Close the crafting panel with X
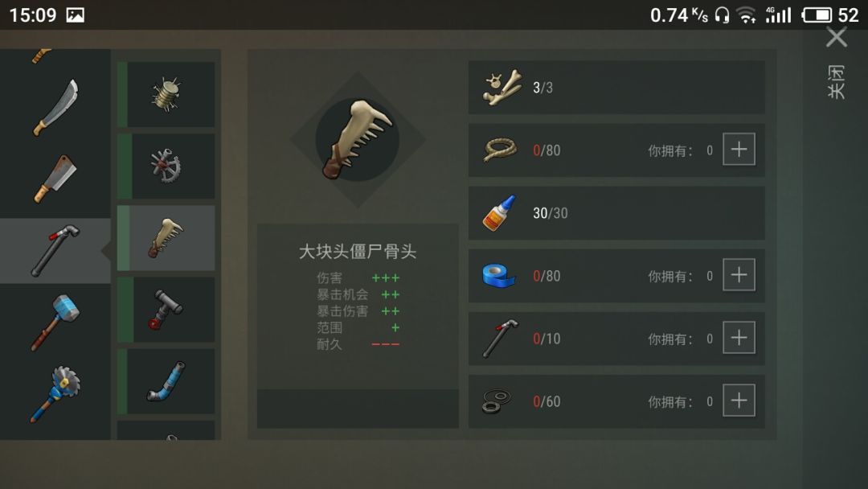The width and height of the screenshot is (868, 489). click(x=837, y=39)
